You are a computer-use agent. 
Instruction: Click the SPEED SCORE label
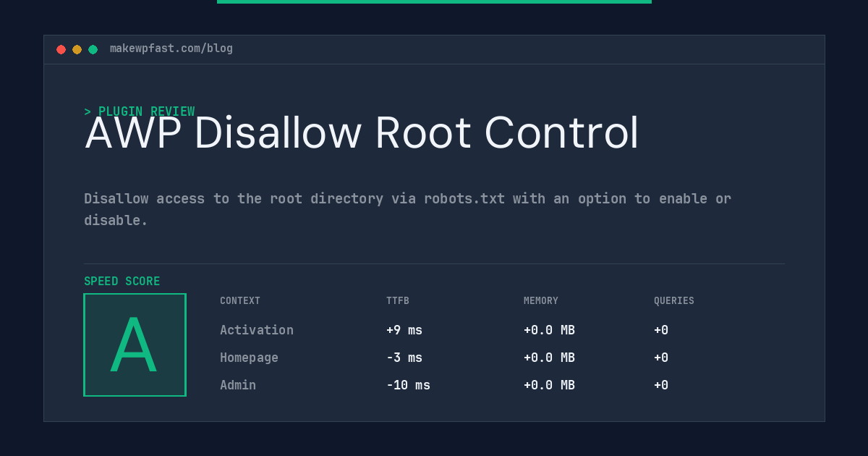(x=122, y=282)
